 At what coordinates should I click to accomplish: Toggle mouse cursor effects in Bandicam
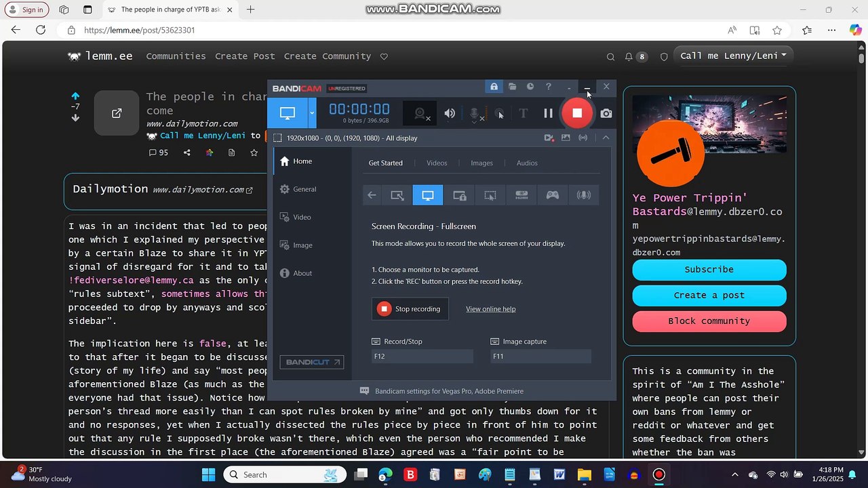(500, 114)
